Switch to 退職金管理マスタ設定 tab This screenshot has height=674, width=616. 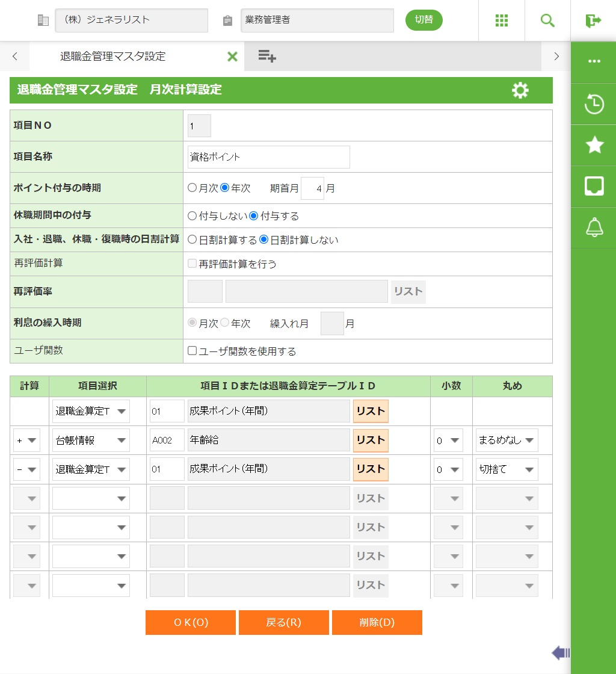[113, 57]
